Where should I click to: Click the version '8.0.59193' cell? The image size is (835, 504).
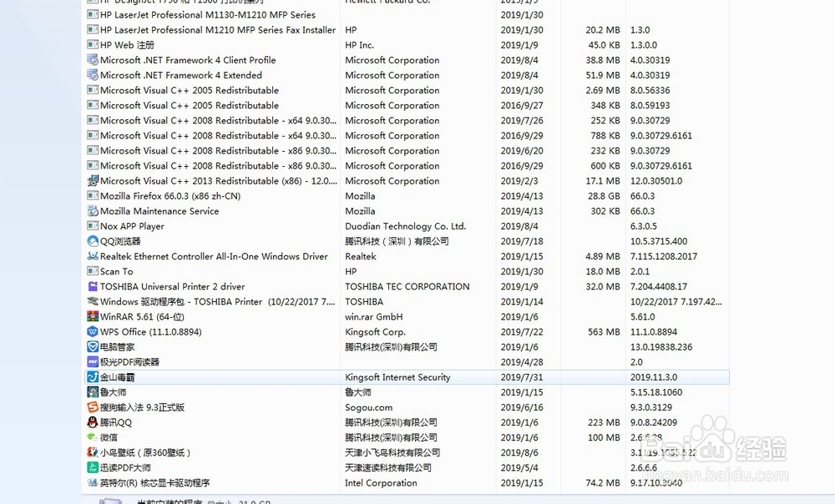[650, 105]
